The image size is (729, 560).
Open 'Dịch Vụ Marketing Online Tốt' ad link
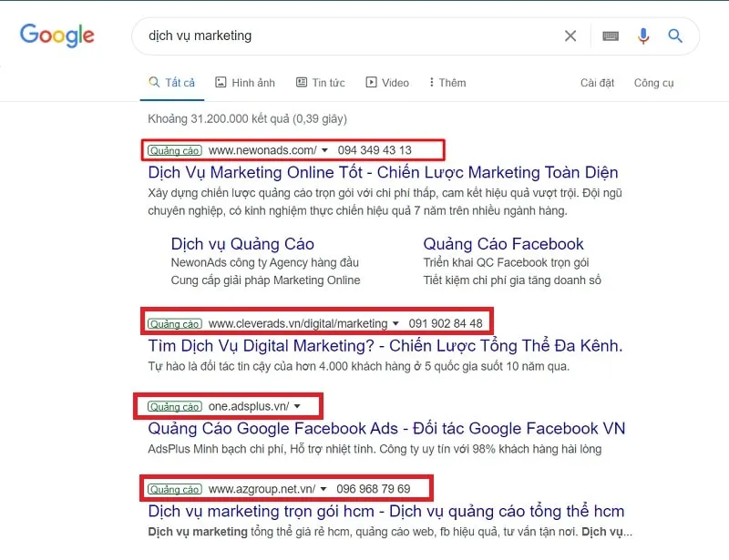tap(383, 172)
